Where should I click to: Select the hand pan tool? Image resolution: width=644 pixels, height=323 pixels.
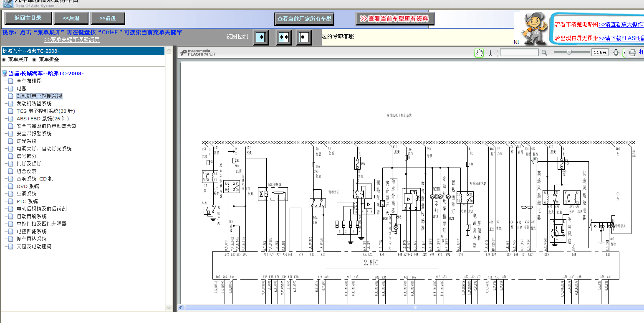[479, 53]
